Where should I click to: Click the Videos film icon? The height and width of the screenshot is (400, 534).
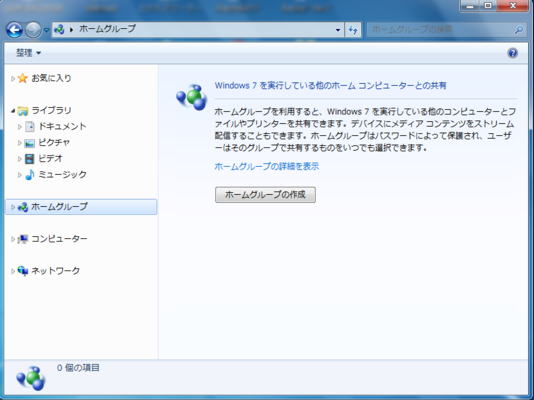pos(30,159)
